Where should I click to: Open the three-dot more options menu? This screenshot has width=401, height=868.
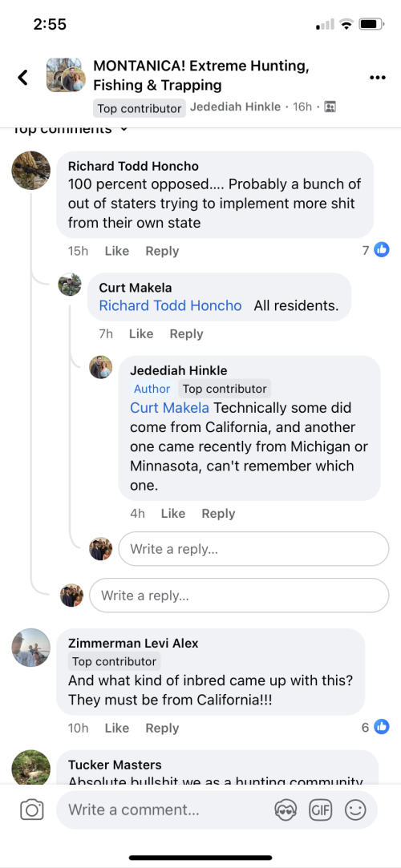coord(377,78)
